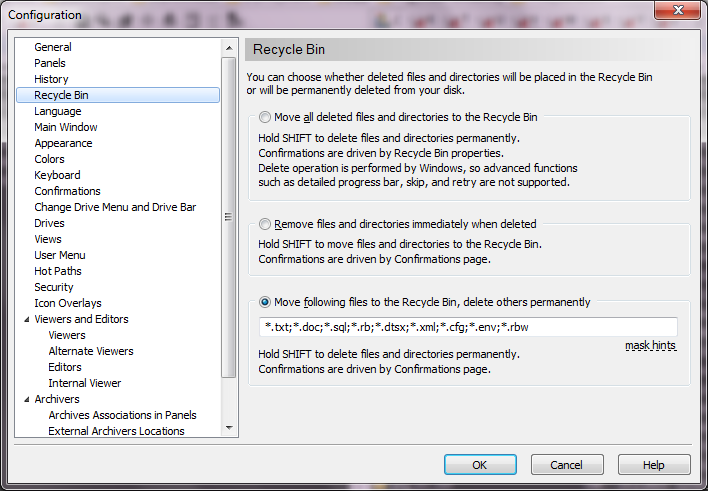Select 'Move all deleted files' radio option
Image resolution: width=708 pixels, height=491 pixels.
(265, 117)
